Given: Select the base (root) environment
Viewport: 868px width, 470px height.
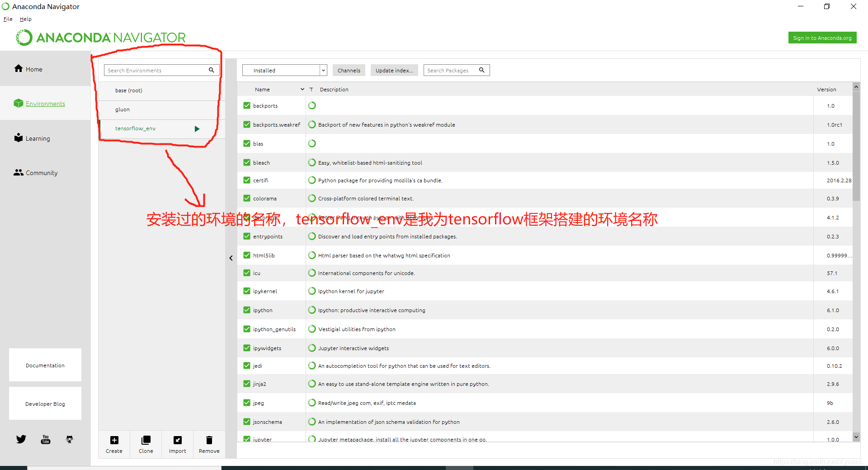Looking at the screenshot, I should coord(162,90).
